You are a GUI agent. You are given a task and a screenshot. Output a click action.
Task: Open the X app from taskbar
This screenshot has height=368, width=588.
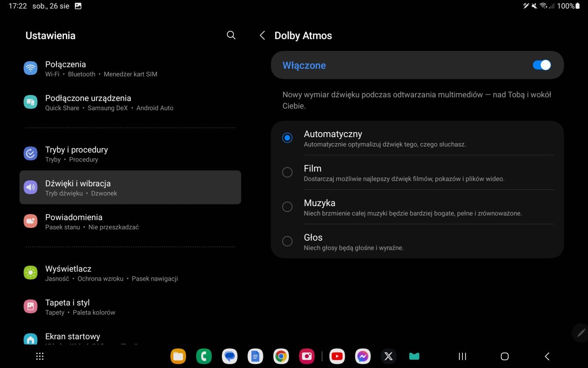click(x=388, y=356)
